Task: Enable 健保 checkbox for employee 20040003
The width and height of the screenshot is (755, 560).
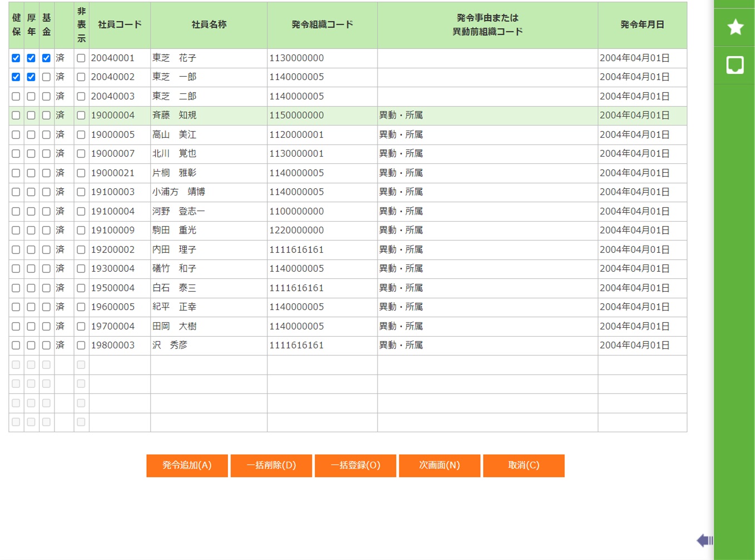Action: (16, 97)
